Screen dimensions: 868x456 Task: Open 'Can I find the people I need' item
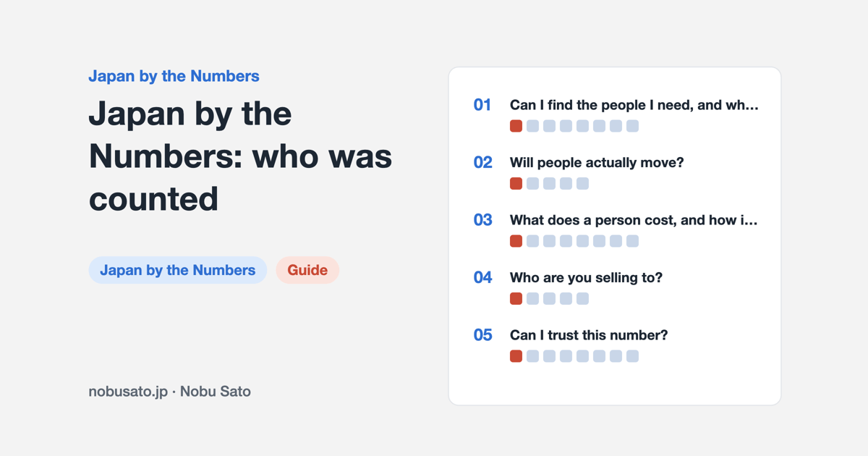[634, 105]
